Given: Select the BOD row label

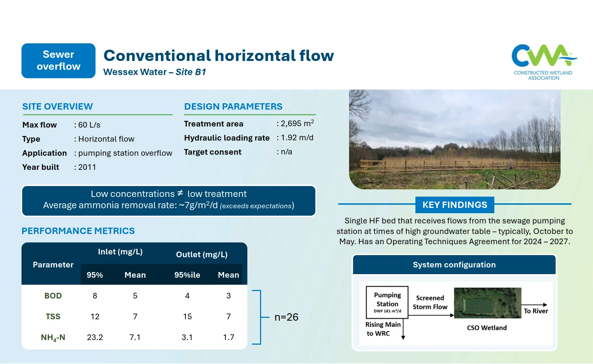Looking at the screenshot, I should click(x=53, y=296).
